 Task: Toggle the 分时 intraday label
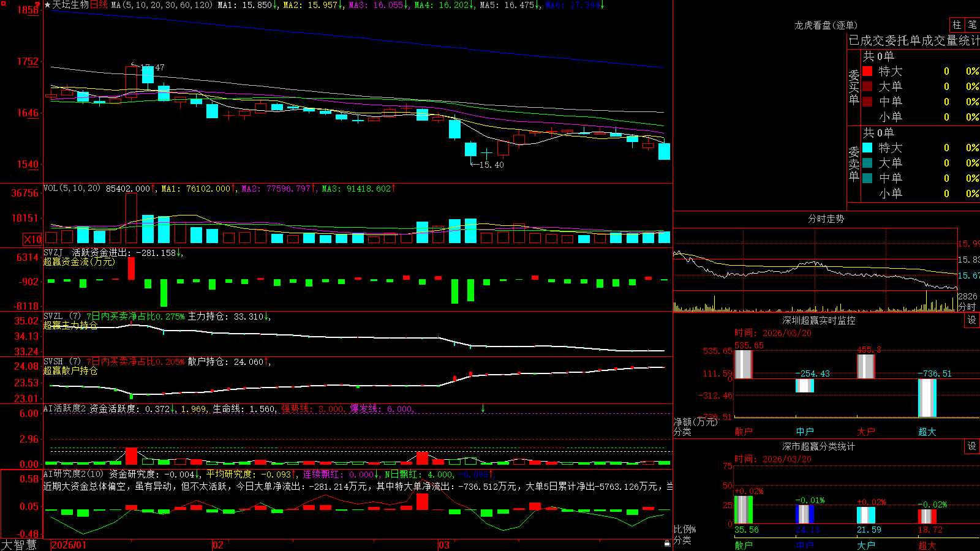pyautogui.click(x=967, y=307)
